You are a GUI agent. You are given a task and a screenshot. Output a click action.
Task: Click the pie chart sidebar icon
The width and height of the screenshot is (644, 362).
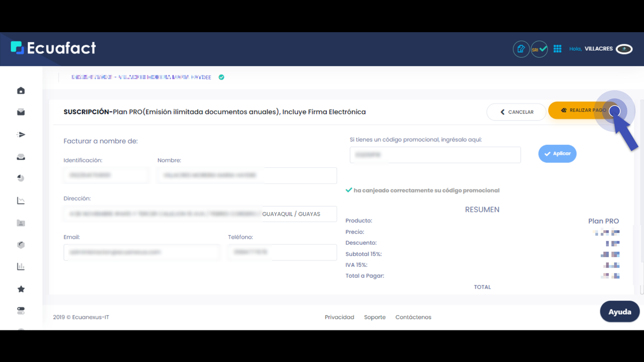click(21, 178)
